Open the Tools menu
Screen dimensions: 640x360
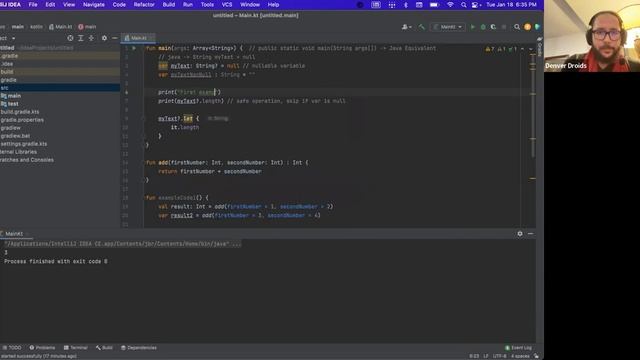click(x=207, y=4)
